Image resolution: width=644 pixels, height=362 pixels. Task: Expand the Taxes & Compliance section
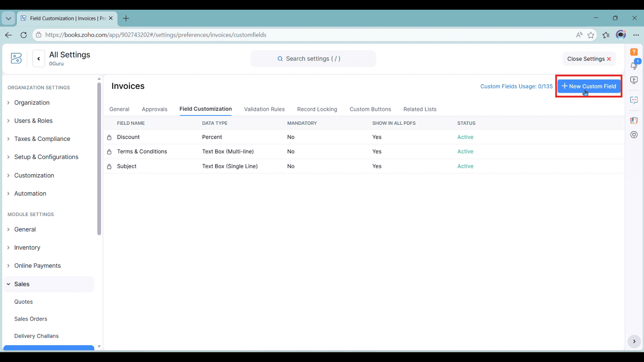click(x=42, y=139)
